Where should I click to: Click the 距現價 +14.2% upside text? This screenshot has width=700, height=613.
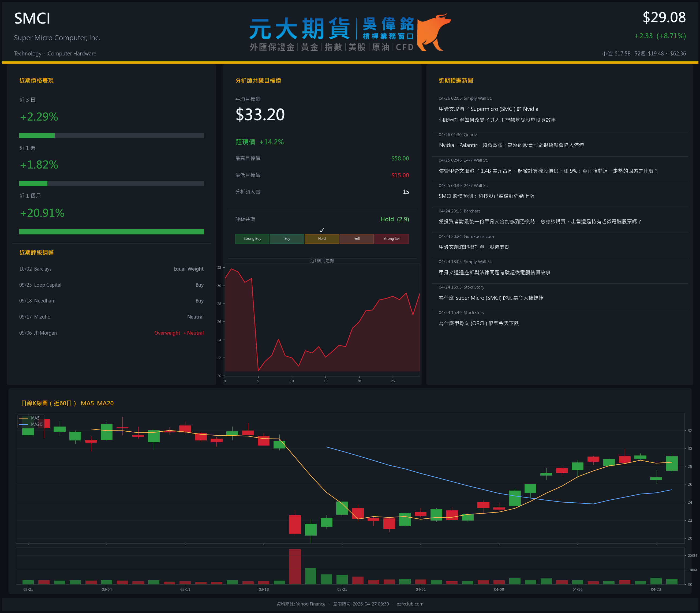coord(260,142)
